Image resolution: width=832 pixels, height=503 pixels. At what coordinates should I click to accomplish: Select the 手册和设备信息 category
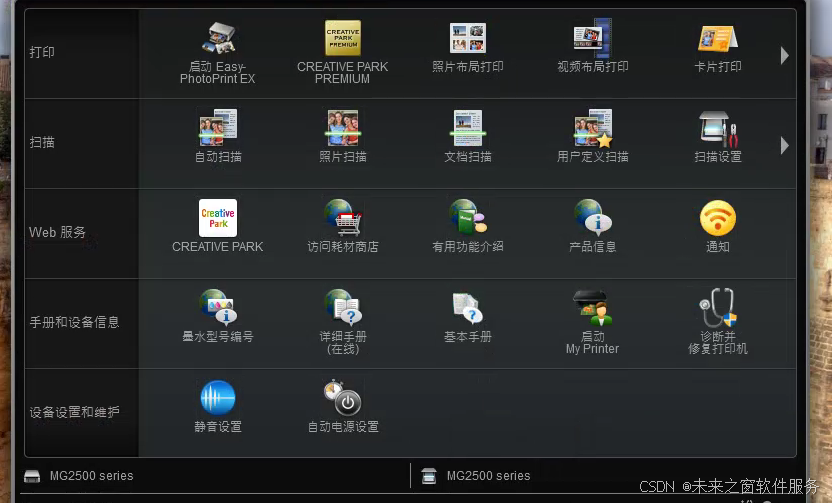click(82, 324)
